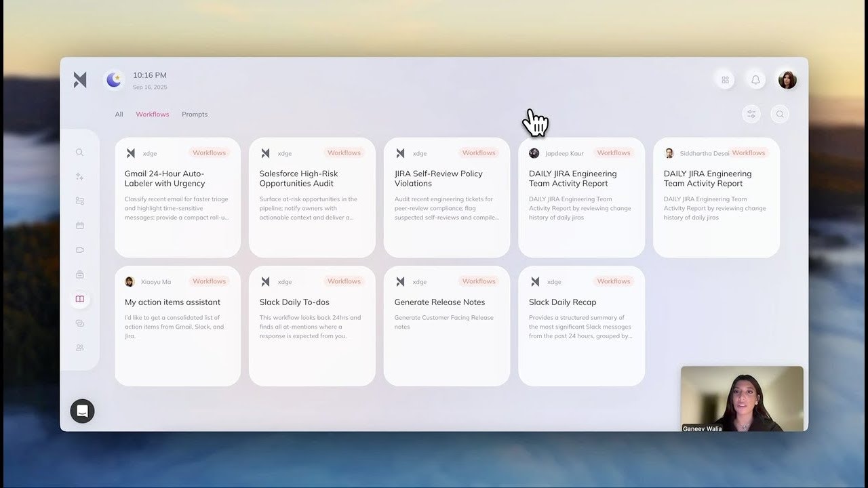Open the chat bubble at bottom left
The height and width of the screenshot is (488, 868).
point(82,411)
